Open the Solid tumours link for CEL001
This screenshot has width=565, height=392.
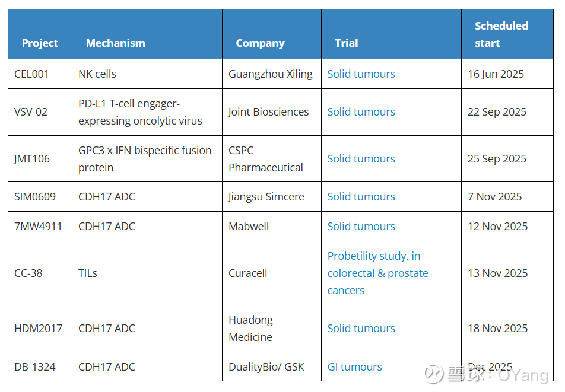tap(361, 74)
